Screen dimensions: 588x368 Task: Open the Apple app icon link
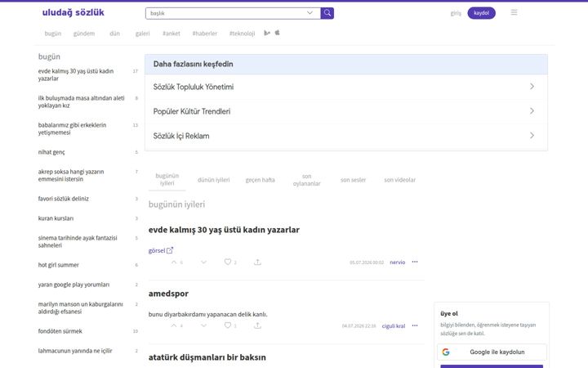(277, 33)
